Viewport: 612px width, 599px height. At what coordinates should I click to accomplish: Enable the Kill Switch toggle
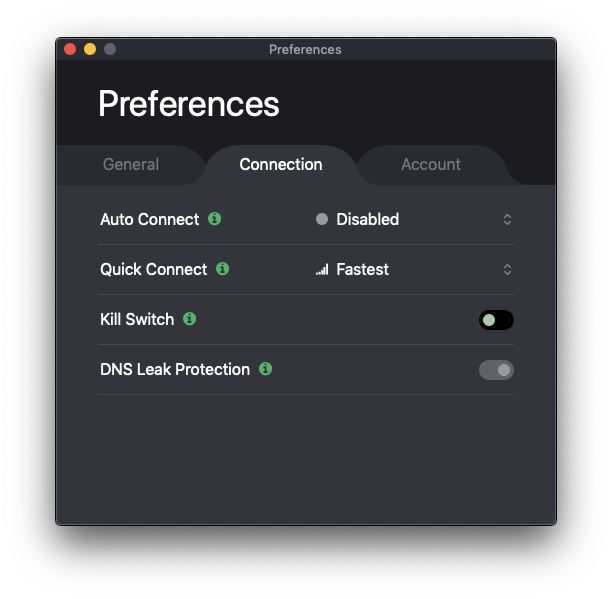(496, 320)
